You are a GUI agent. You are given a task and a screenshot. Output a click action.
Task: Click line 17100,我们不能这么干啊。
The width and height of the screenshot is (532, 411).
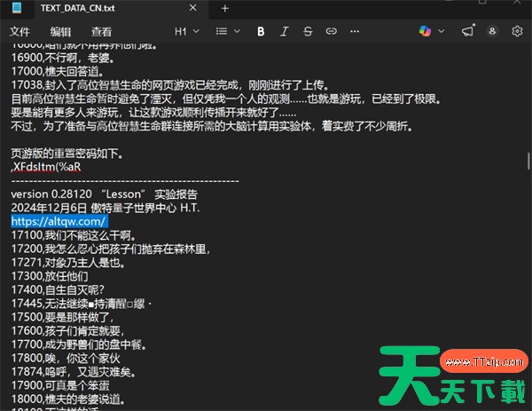pos(74,235)
